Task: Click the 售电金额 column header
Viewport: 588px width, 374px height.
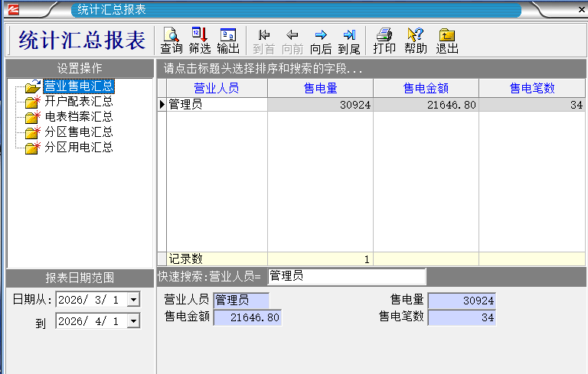Action: pyautogui.click(x=426, y=89)
